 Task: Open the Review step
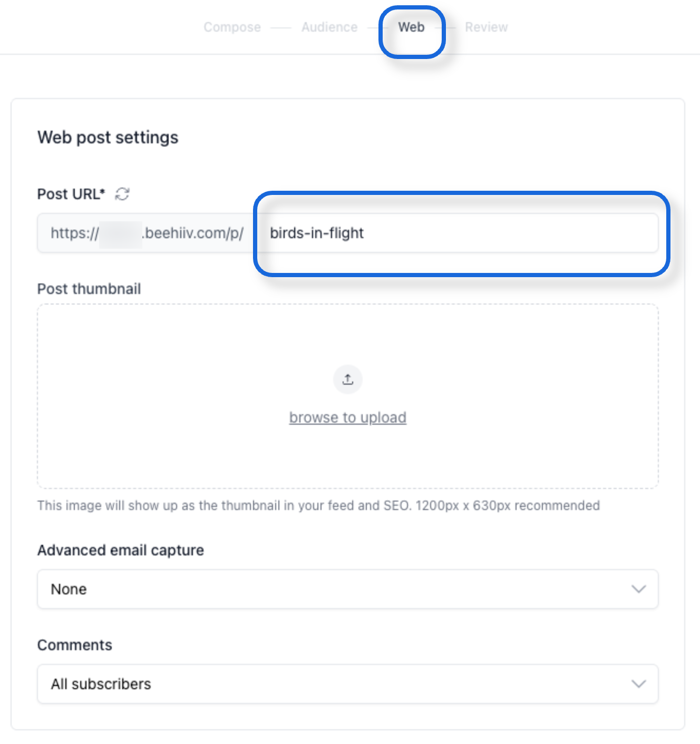click(x=486, y=27)
